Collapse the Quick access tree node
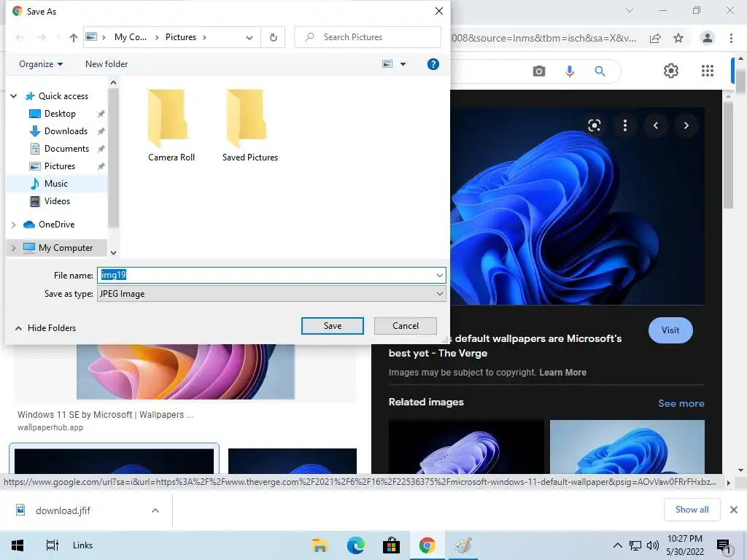The height and width of the screenshot is (560, 747). (x=14, y=96)
